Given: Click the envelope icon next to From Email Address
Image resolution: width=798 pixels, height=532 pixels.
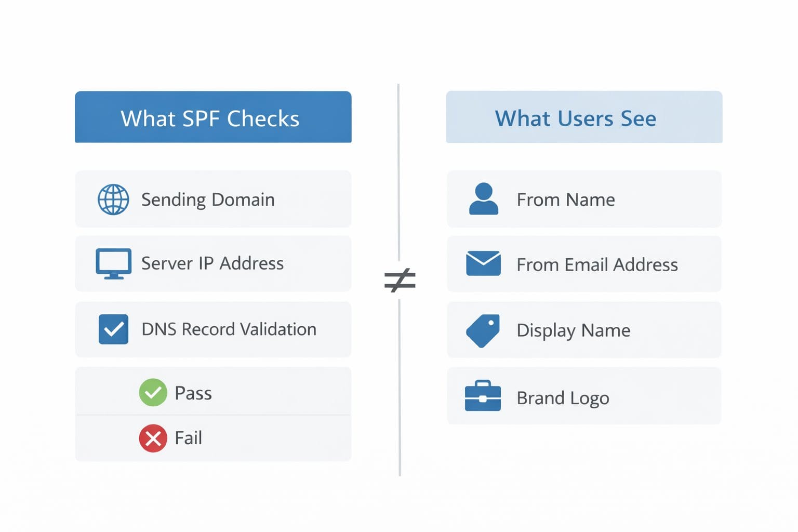Looking at the screenshot, I should [483, 264].
